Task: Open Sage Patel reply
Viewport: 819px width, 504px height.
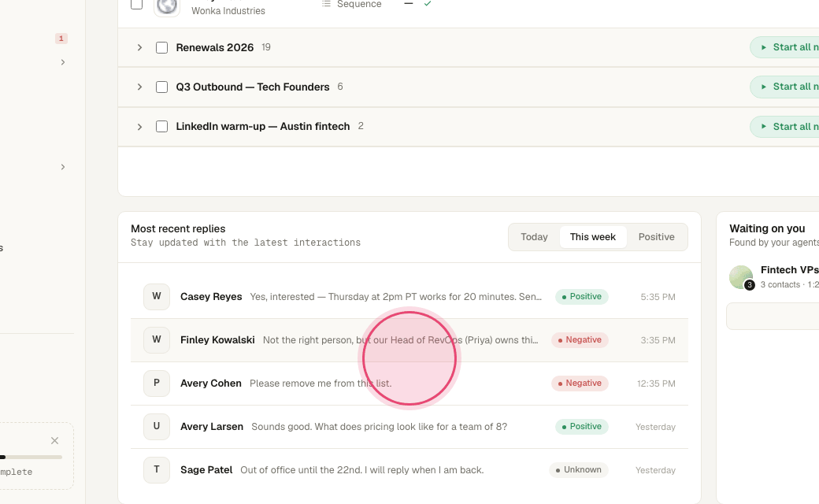Action: point(409,470)
